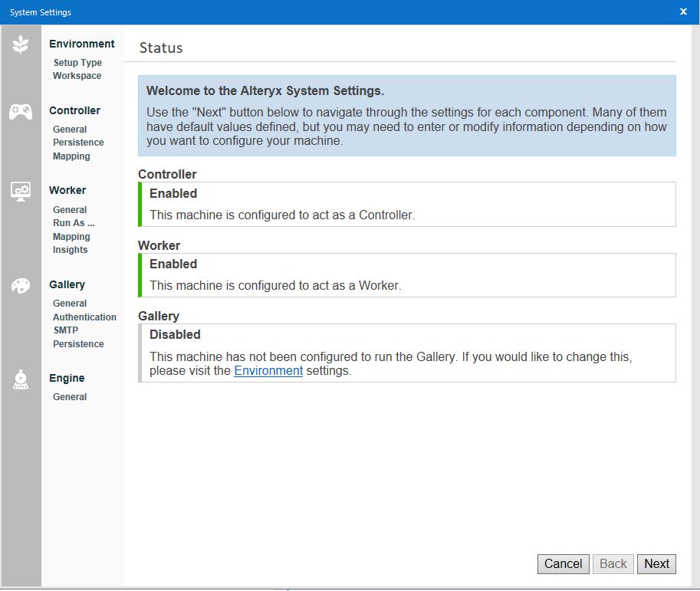Select General under the Controller section
Screen dimensions: 700x591
pos(69,129)
